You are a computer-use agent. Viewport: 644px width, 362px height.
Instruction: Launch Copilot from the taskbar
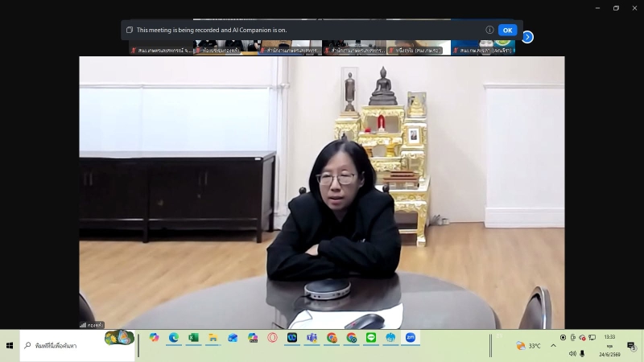coord(154,338)
